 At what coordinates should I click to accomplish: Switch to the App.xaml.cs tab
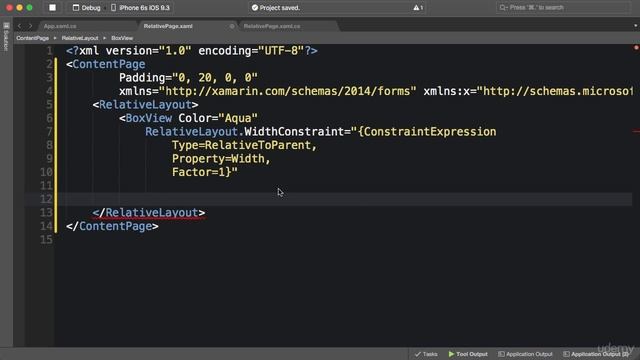[60, 26]
